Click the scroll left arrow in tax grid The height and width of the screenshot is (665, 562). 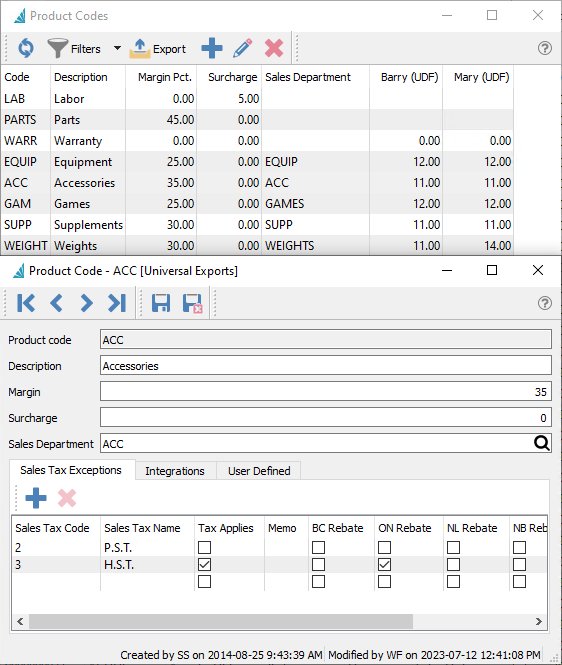20,622
